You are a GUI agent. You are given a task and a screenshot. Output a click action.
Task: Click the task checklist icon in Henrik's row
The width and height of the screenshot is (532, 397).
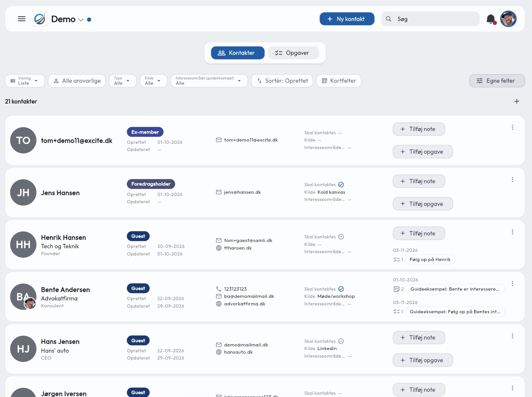[396, 260]
